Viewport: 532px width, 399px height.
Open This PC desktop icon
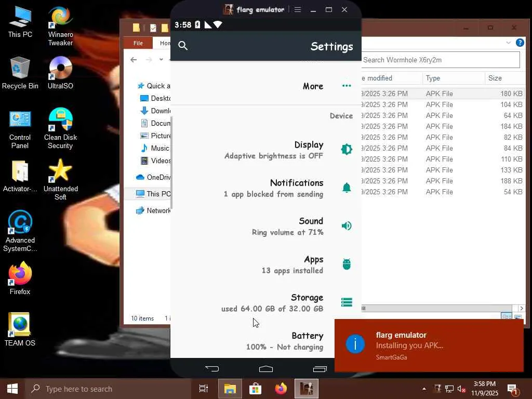click(x=20, y=22)
